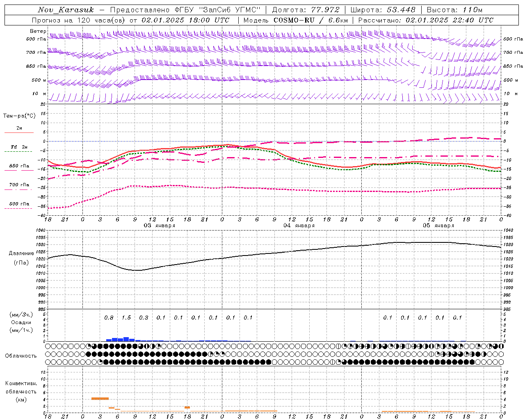525x420 pixels.
Task: Click the 'Тем-ра(°C)' temperature label
Action: [19, 116]
